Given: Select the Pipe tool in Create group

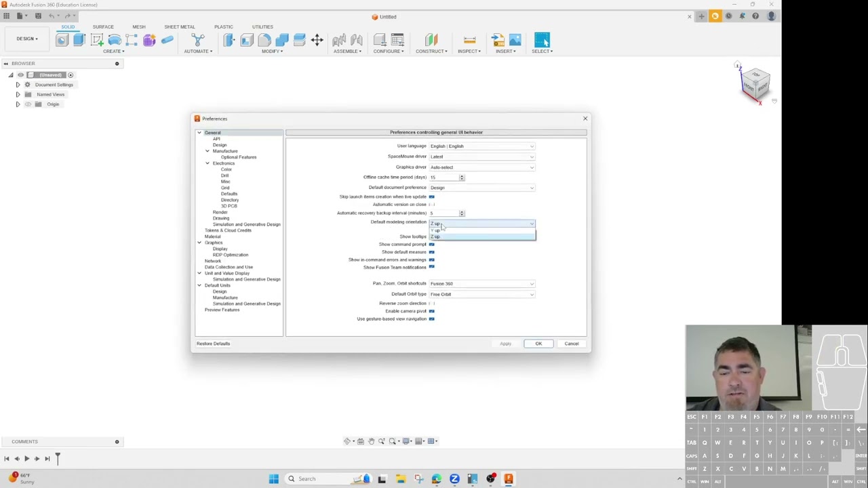Looking at the screenshot, I should tap(167, 41).
